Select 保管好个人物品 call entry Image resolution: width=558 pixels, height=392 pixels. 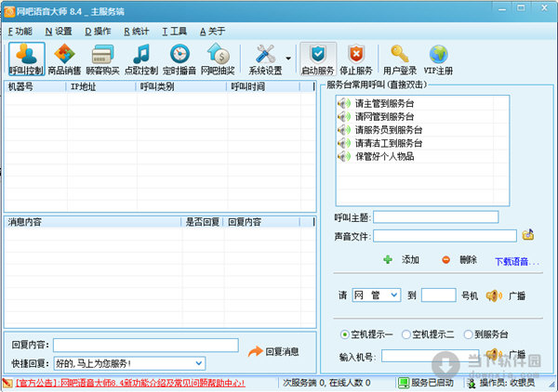385,156
